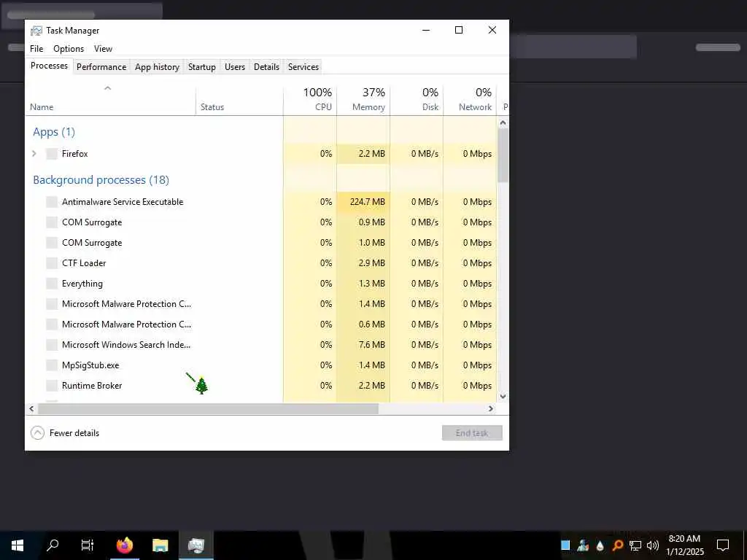This screenshot has width=747, height=560.
Task: Sort by the Network column header
Action: pos(471,99)
